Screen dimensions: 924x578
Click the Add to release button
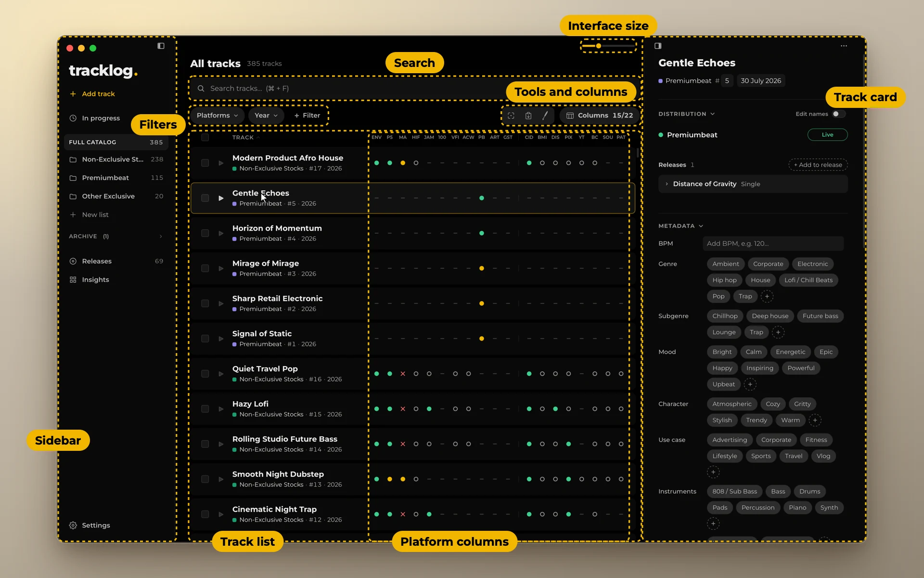click(818, 165)
